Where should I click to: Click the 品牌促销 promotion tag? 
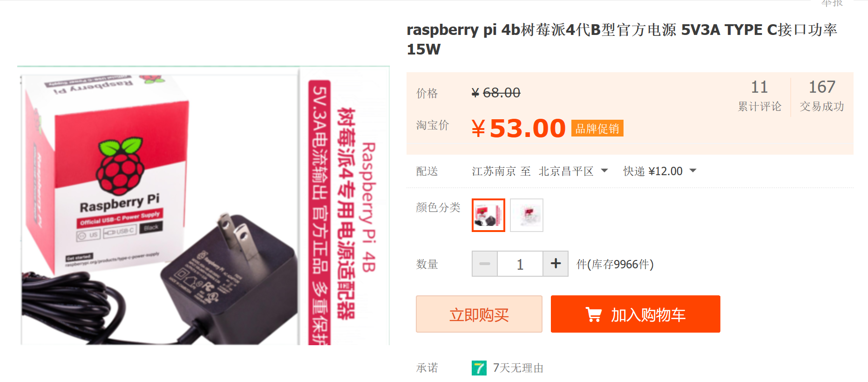pos(597,129)
